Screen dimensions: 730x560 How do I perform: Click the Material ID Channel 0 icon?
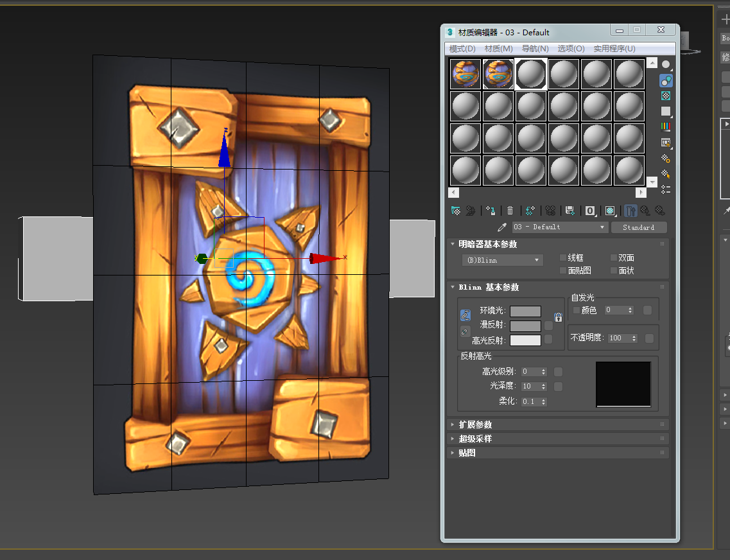[590, 211]
